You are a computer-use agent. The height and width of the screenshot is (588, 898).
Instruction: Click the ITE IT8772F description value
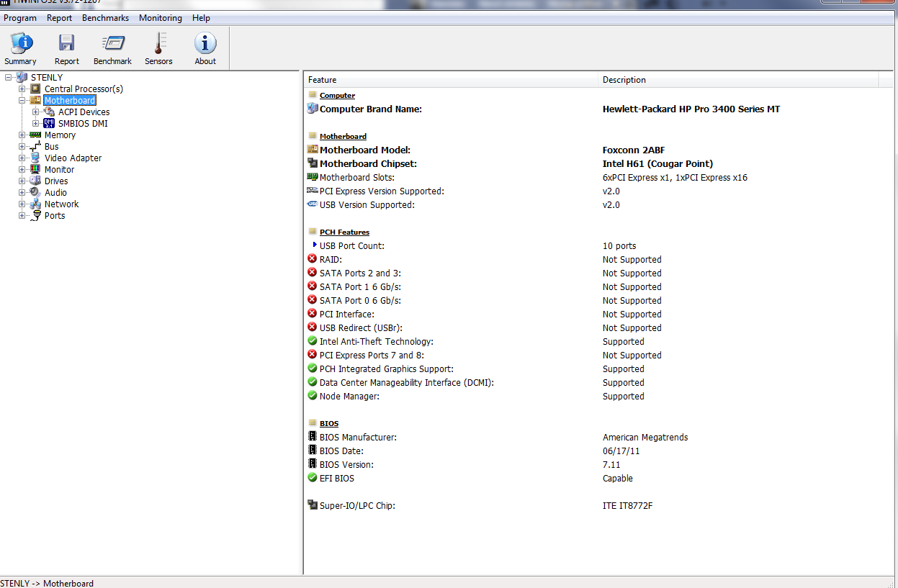tap(628, 505)
